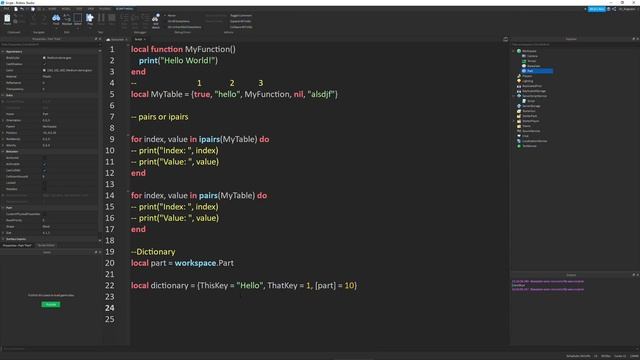Expand the Position property row
The width and height of the screenshot is (640, 360).
point(3,133)
